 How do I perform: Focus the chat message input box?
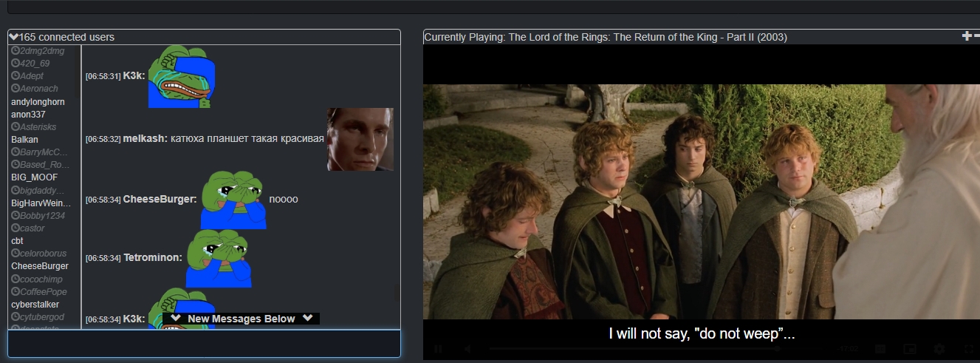click(x=204, y=344)
